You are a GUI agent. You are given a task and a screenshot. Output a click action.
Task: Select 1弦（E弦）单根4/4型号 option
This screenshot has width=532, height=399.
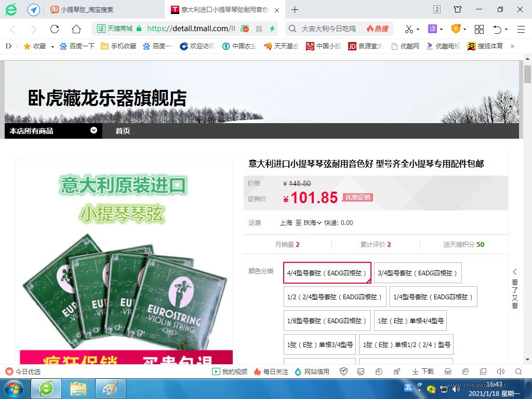[x=410, y=321]
